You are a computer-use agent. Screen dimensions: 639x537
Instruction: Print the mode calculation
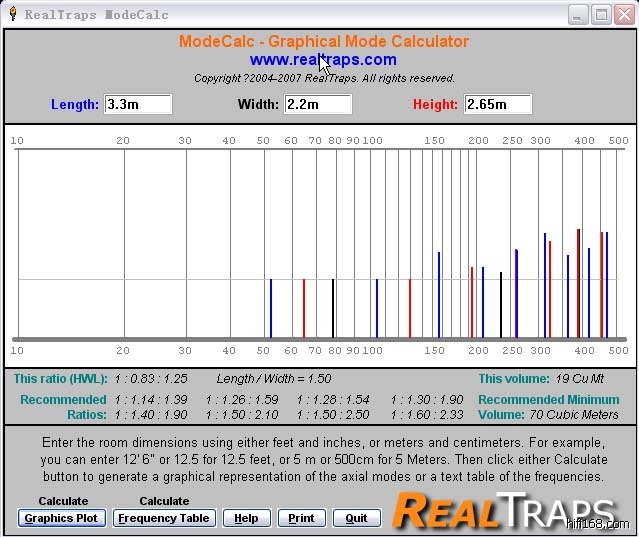[x=301, y=518]
